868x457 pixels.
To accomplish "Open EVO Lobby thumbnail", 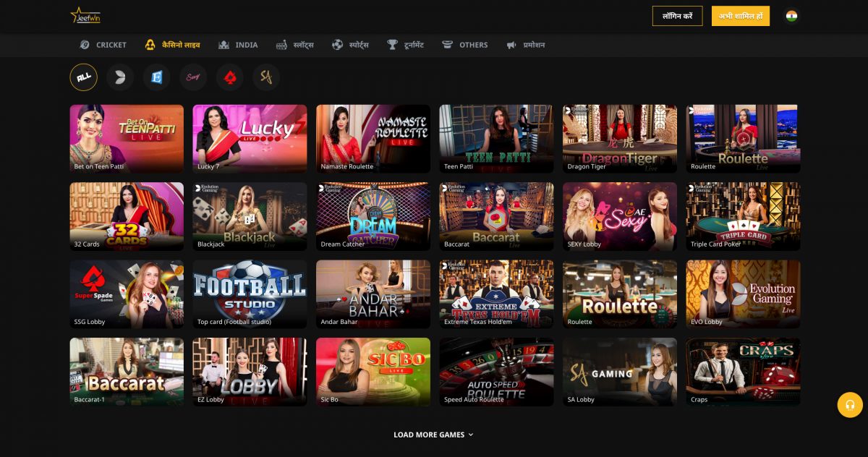I will click(x=743, y=294).
